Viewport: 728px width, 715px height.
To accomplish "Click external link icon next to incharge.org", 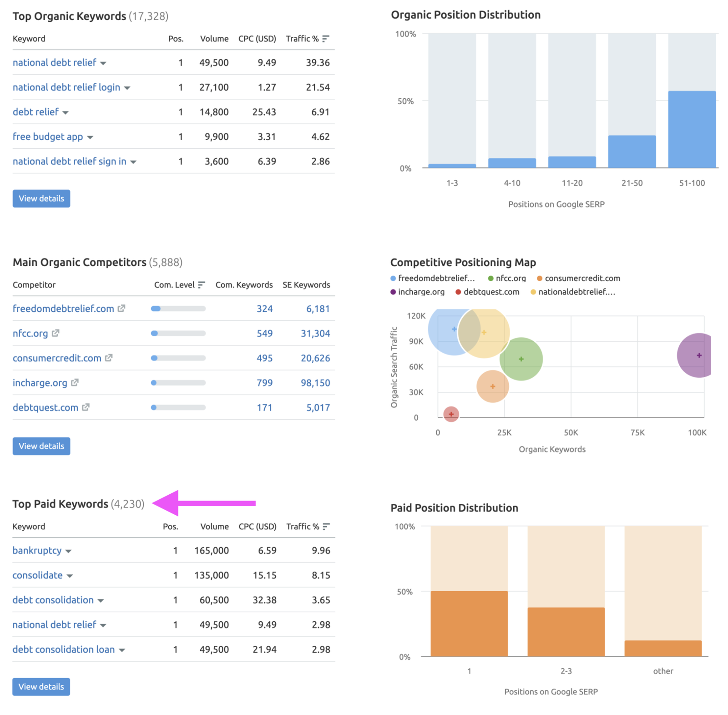I will [75, 383].
